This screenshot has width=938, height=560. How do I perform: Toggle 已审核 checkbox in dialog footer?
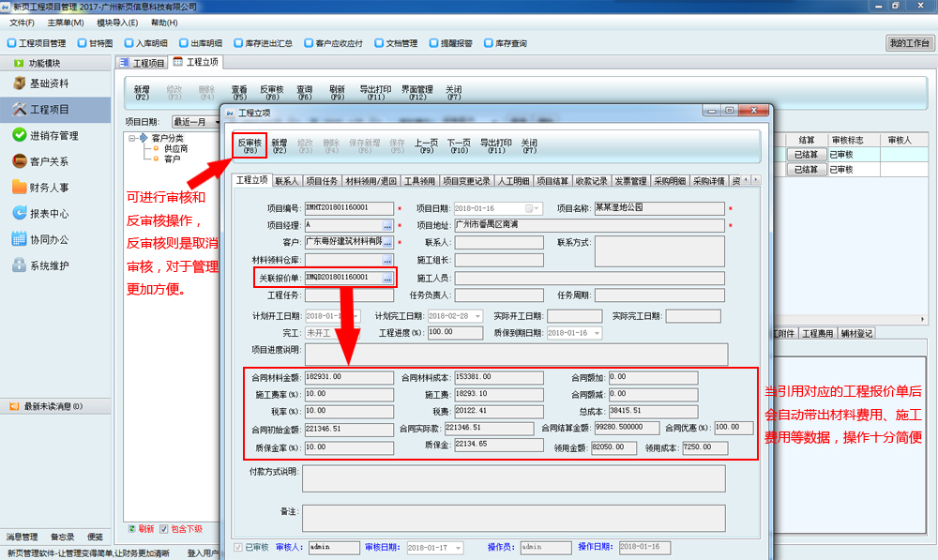(x=237, y=547)
